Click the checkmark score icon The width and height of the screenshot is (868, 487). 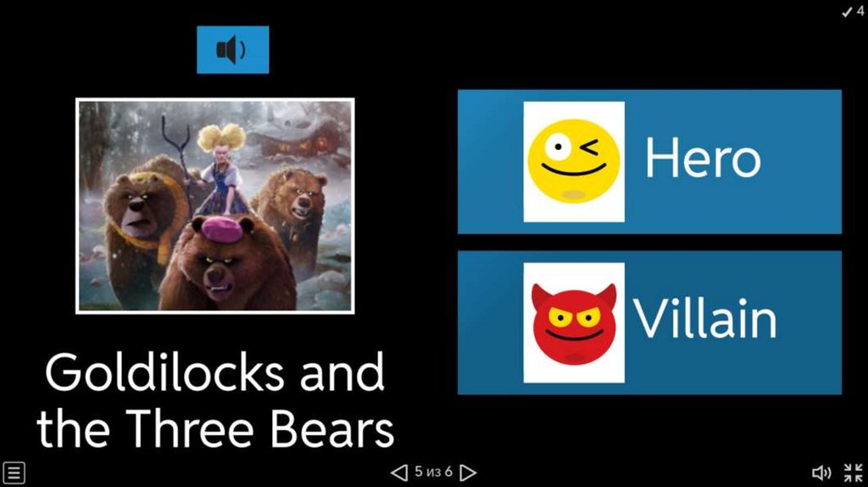coord(847,12)
